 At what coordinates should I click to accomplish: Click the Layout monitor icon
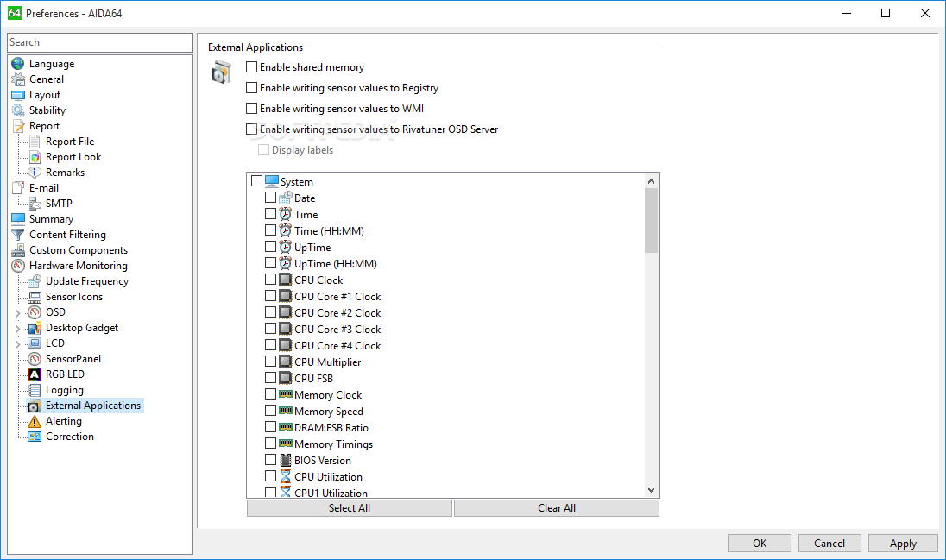point(18,95)
